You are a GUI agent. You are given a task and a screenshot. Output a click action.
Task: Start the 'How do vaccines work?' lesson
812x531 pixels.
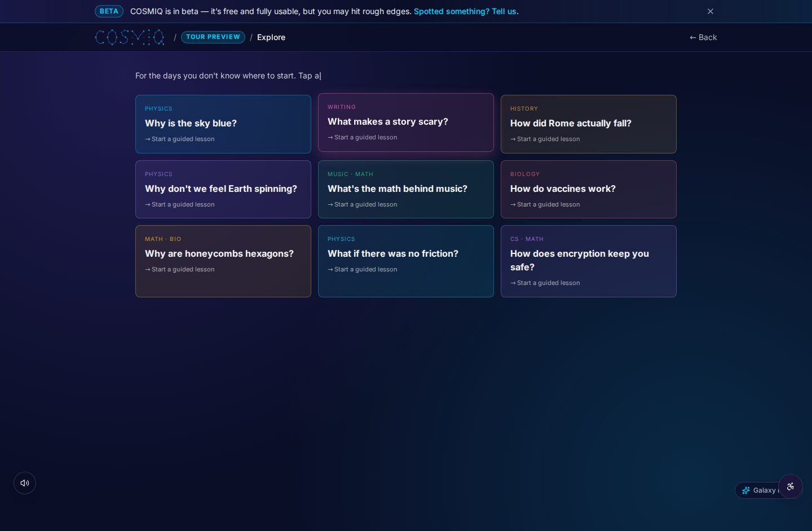coord(589,190)
